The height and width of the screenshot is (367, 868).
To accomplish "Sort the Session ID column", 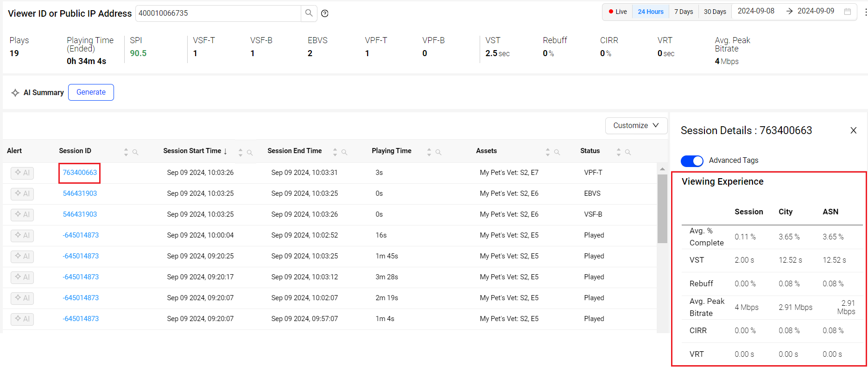I will 126,152.
